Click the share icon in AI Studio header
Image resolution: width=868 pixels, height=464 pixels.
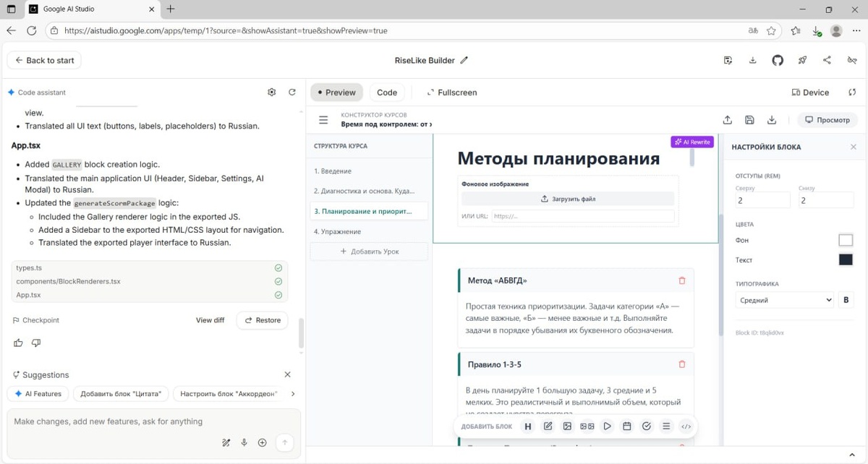827,61
